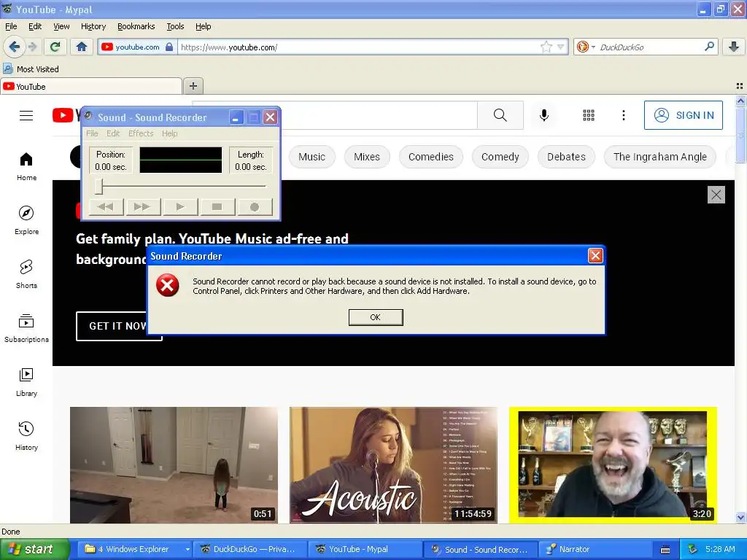Open the File menu in Mypal
Image resolution: width=747 pixels, height=560 pixels.
11,26
